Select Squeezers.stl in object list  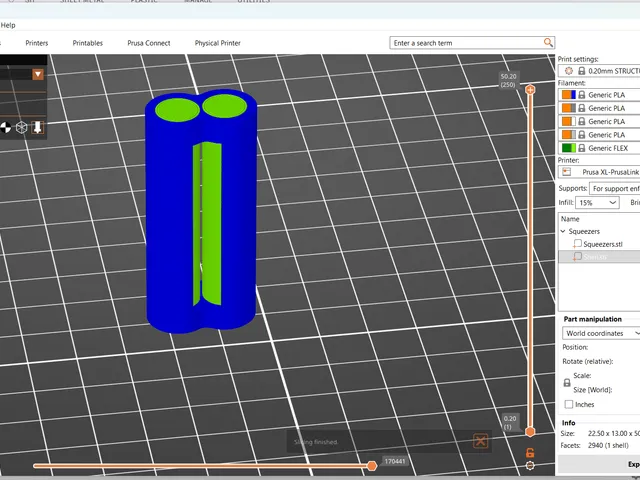point(602,244)
